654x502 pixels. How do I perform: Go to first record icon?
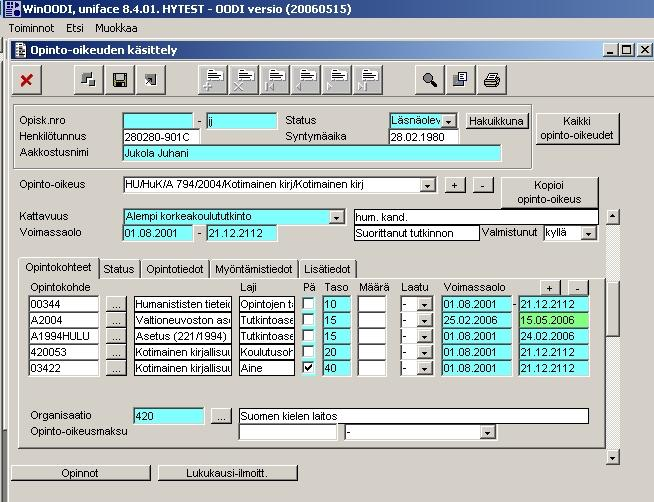pyautogui.click(x=274, y=80)
